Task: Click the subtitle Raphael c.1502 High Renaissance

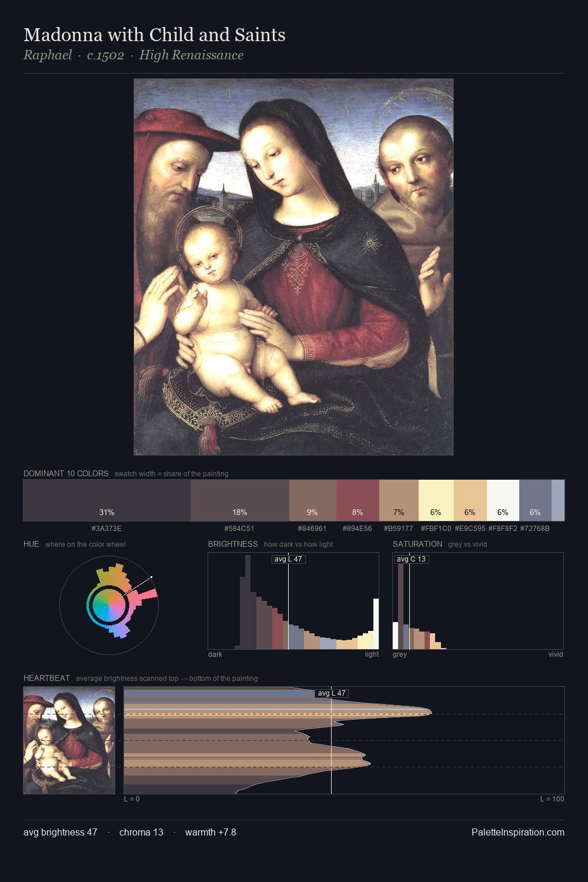Action: [133, 55]
